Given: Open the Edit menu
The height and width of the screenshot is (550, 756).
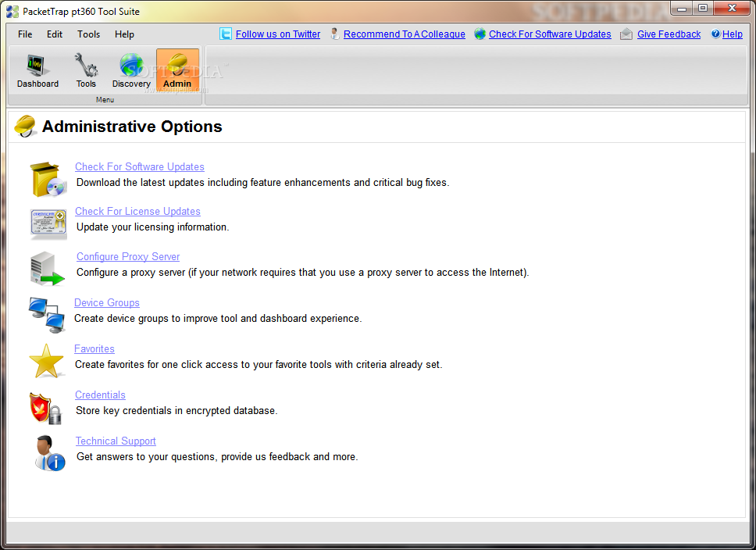Looking at the screenshot, I should pos(55,34).
